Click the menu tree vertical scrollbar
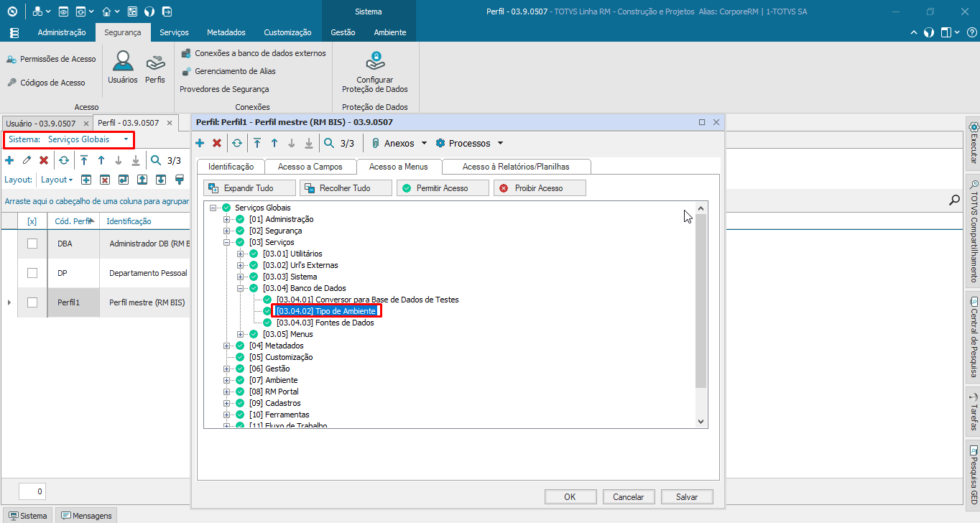This screenshot has height=523, width=980. [701, 302]
